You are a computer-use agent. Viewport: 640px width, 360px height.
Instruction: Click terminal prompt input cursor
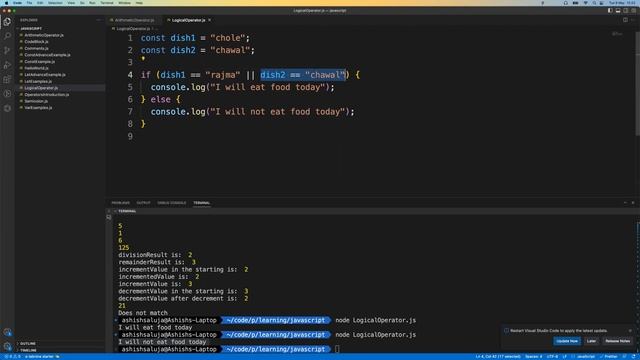[x=337, y=349]
